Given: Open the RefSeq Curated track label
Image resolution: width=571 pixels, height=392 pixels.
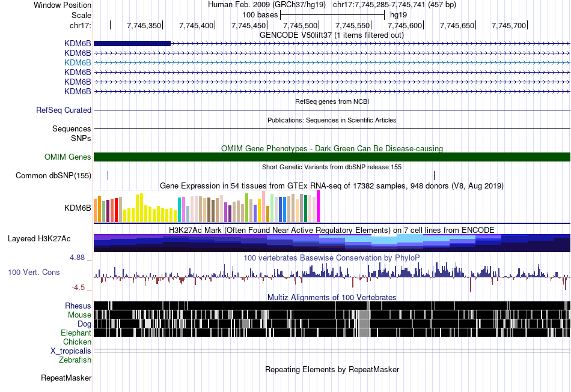Looking at the screenshot, I should pyautogui.click(x=64, y=110).
